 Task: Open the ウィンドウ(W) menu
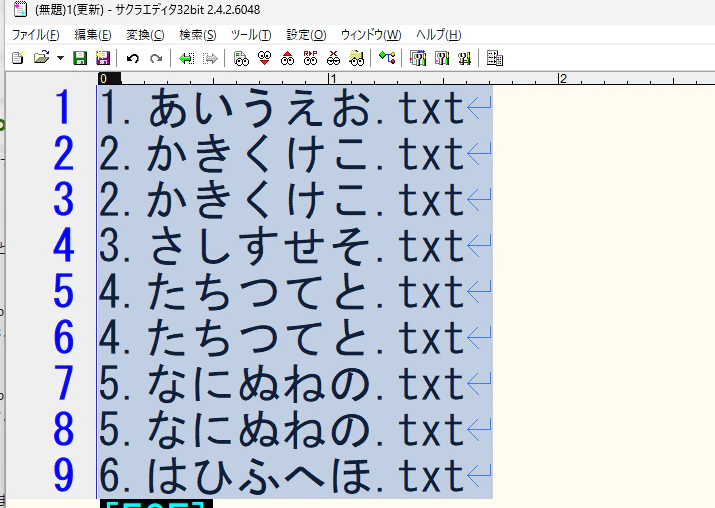point(371,35)
